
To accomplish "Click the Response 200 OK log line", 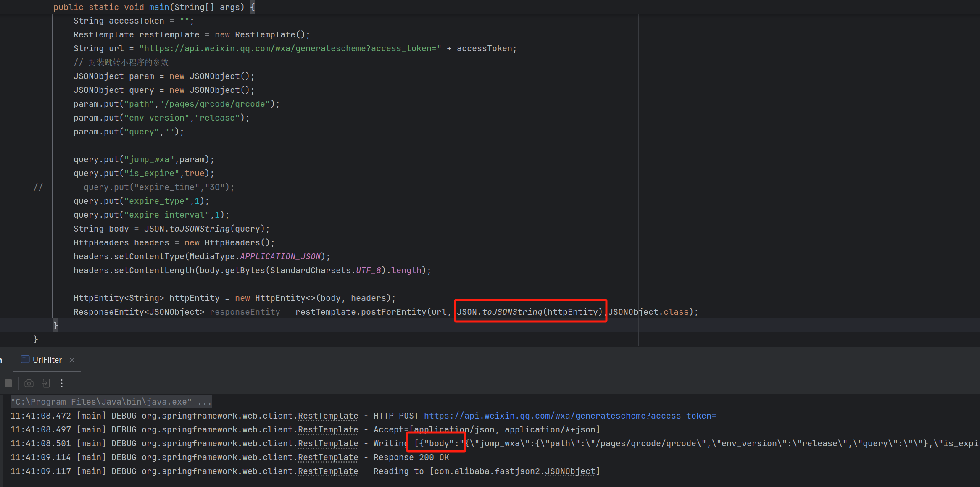I will (x=411, y=458).
